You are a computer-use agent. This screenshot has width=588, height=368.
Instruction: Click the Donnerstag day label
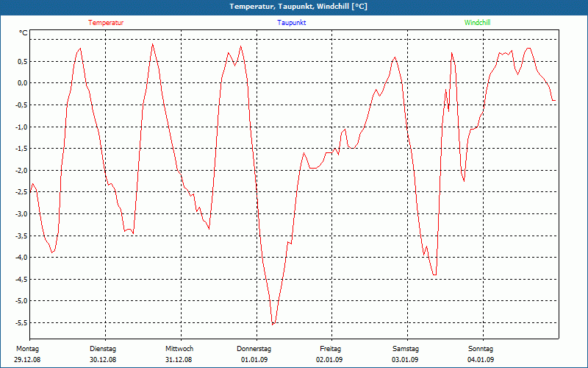pos(254,349)
